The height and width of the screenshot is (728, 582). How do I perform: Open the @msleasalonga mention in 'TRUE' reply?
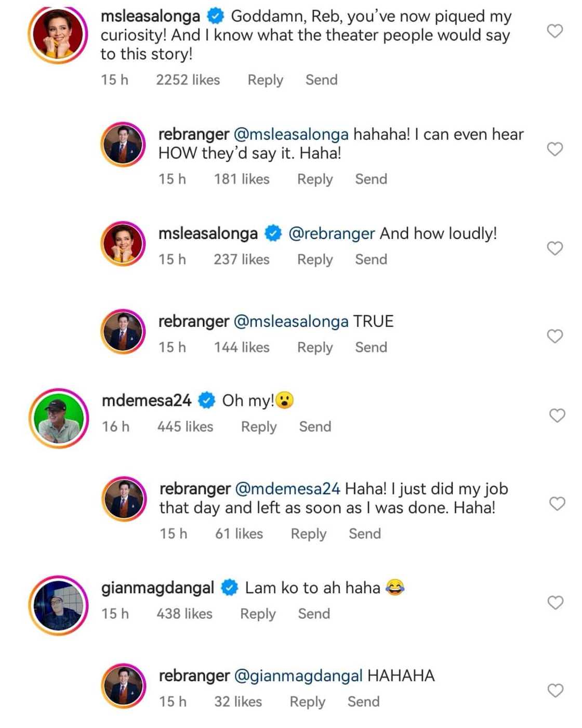click(291, 321)
